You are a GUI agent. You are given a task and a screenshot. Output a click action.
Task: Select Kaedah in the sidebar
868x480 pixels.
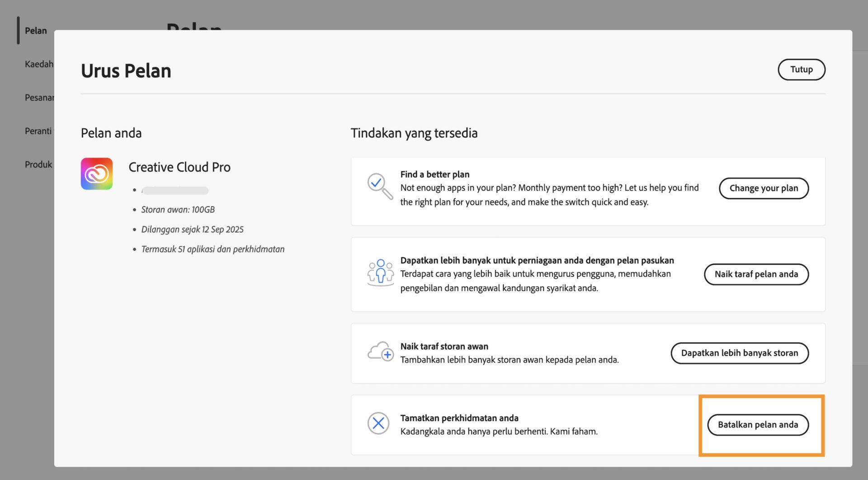coord(40,64)
